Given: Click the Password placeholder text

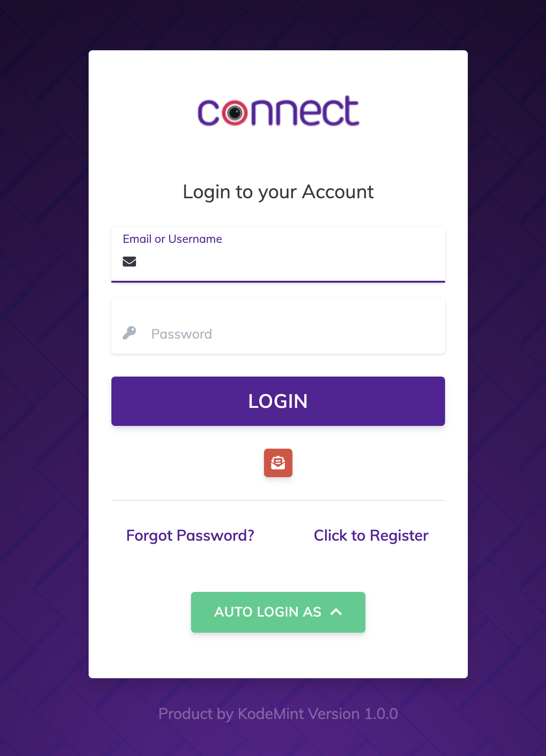Looking at the screenshot, I should (182, 334).
